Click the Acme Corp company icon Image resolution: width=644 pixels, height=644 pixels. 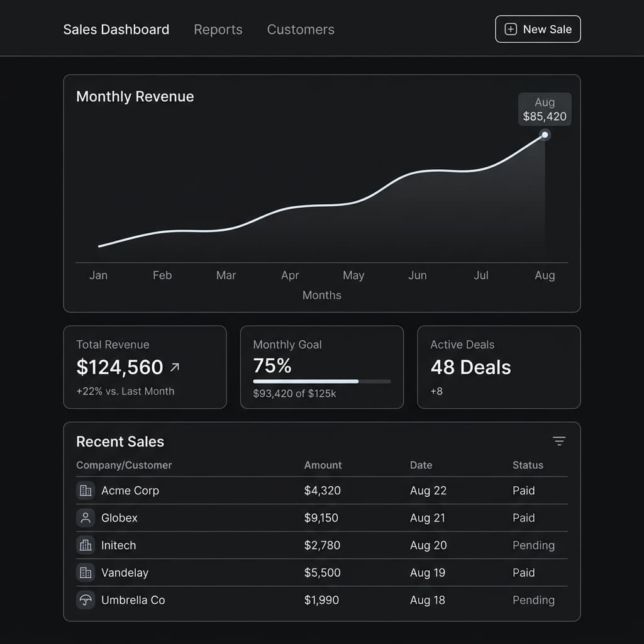point(86,491)
